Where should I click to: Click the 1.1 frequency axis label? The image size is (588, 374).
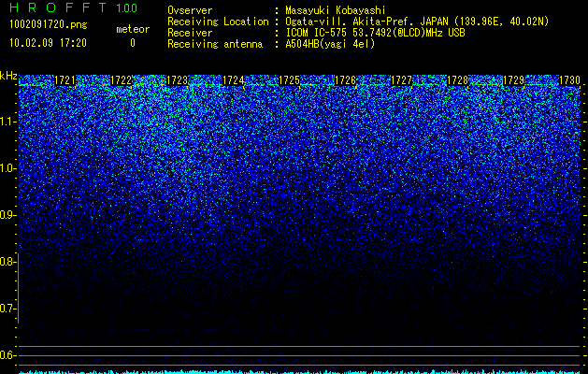[8, 122]
